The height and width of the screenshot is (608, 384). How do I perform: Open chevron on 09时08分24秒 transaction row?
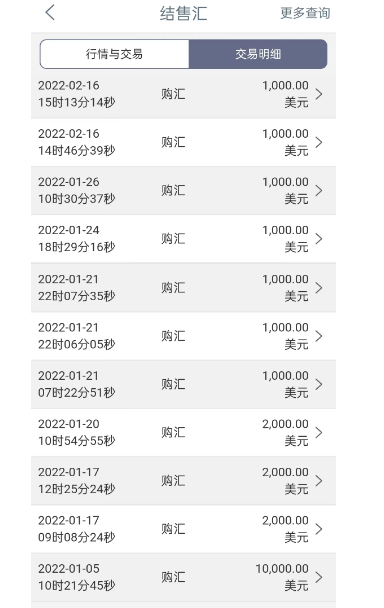(x=319, y=529)
